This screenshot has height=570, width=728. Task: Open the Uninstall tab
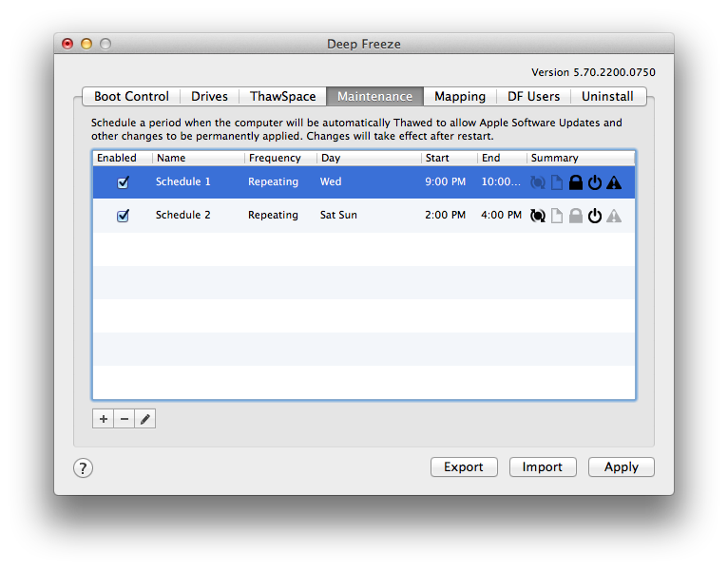click(607, 97)
